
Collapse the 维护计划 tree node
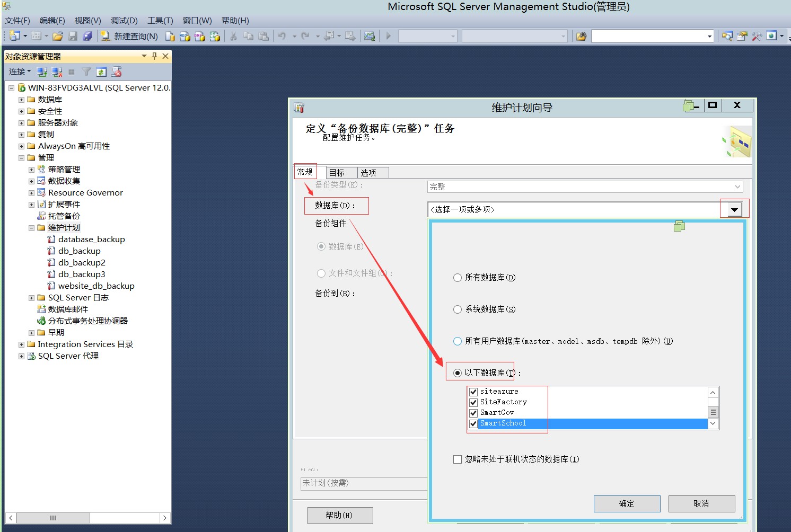(31, 227)
